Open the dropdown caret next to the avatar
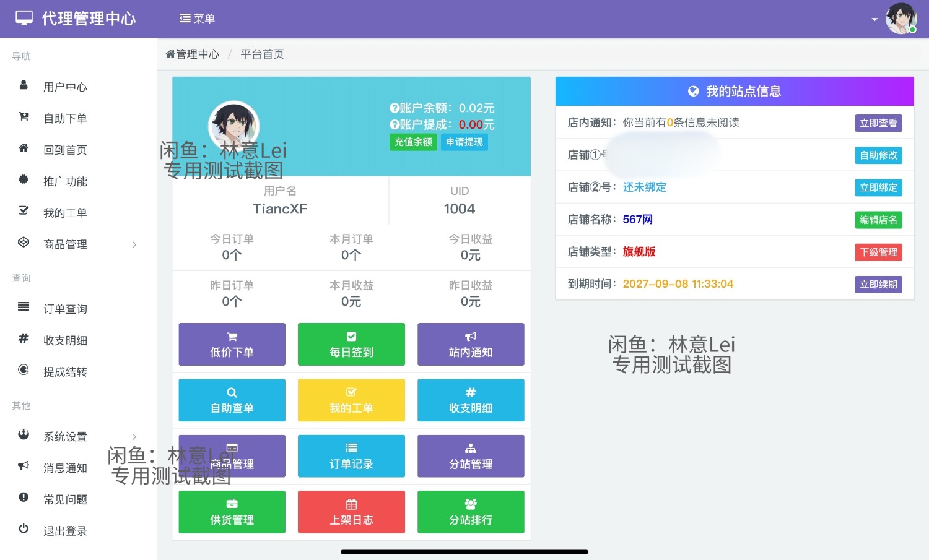The image size is (929, 560). coord(874,19)
